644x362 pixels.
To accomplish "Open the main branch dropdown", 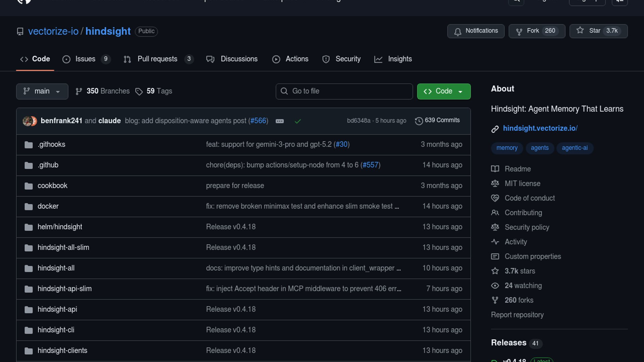I will 42,91.
